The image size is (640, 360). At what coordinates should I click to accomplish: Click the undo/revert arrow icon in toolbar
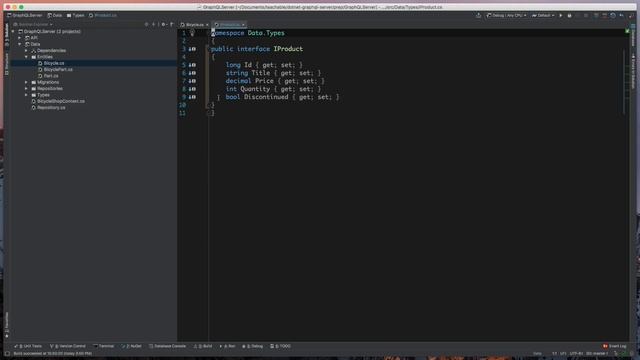(622, 16)
